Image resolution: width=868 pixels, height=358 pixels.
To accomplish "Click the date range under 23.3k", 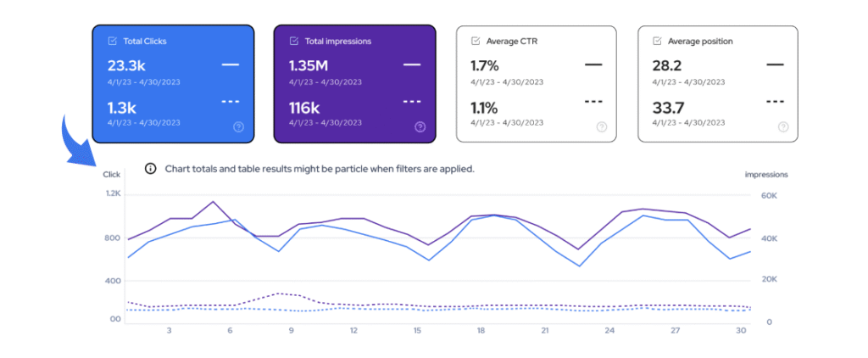I will click(x=144, y=82).
